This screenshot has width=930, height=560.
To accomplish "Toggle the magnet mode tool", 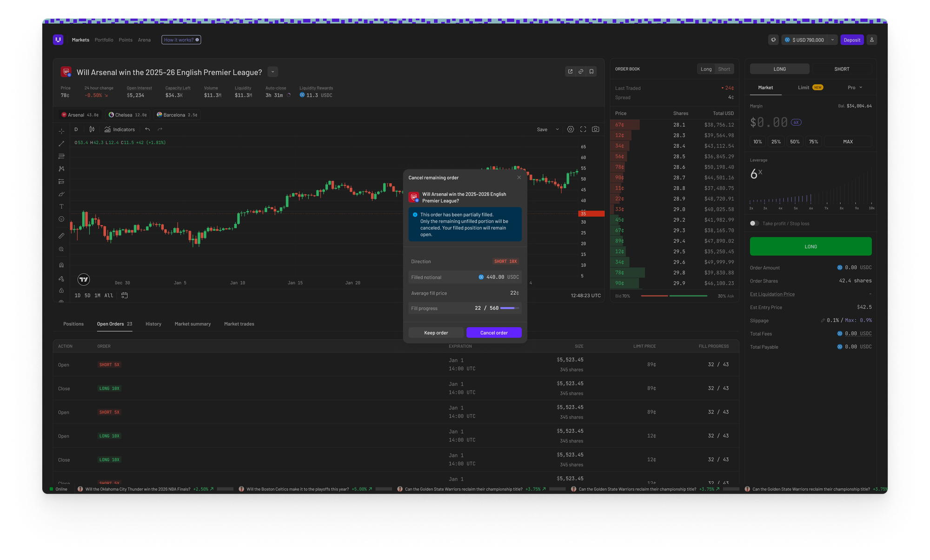I will click(61, 265).
